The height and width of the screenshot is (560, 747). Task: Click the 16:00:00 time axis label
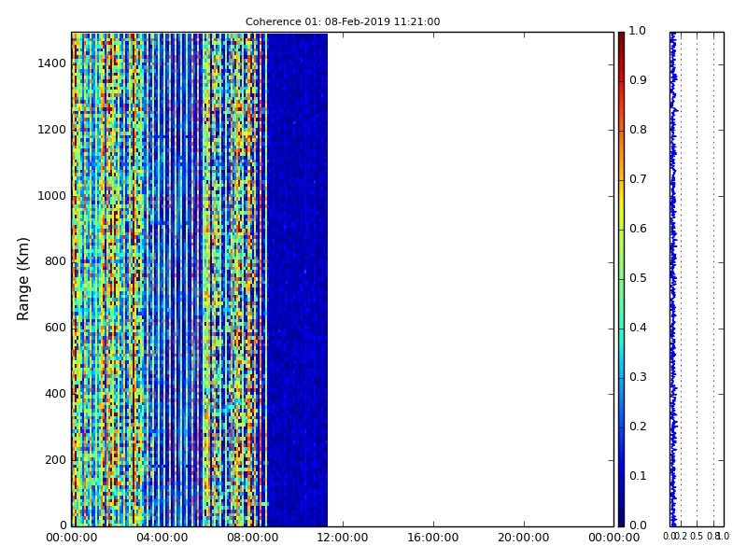point(433,538)
